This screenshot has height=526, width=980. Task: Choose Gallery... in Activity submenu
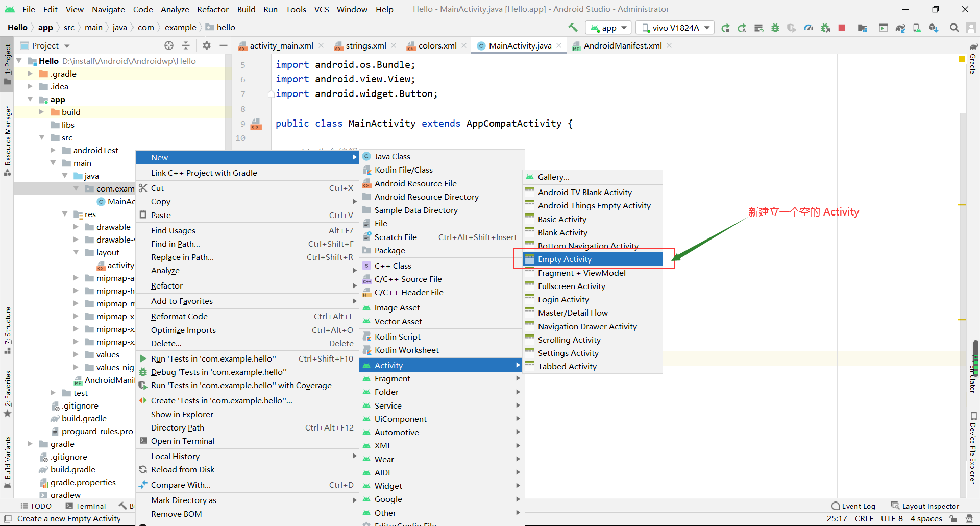point(593,177)
